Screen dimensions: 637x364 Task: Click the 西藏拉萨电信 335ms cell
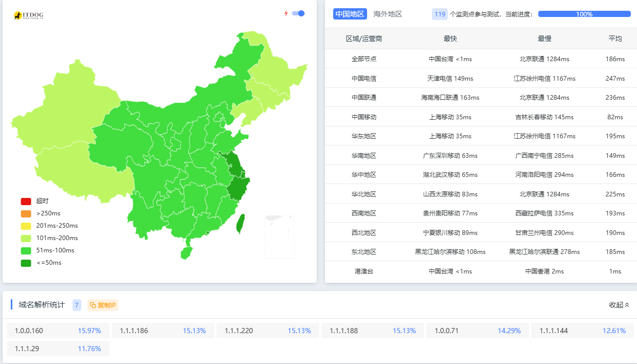point(544,213)
